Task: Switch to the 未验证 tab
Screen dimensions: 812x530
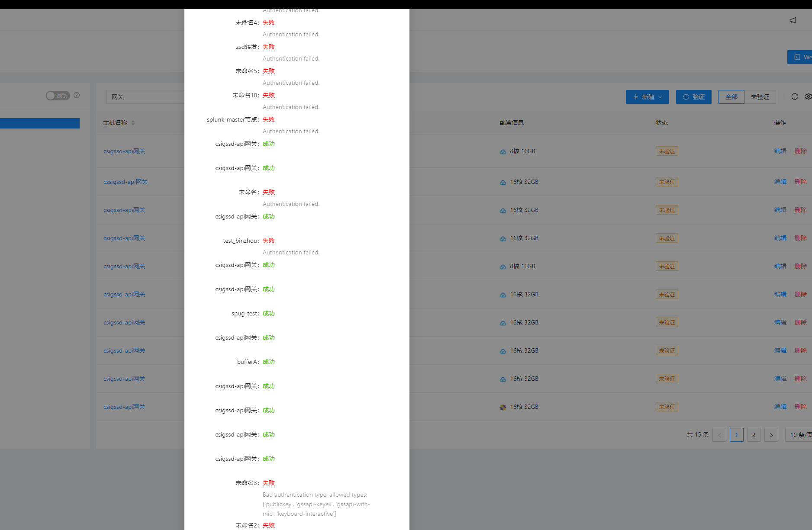Action: [760, 97]
